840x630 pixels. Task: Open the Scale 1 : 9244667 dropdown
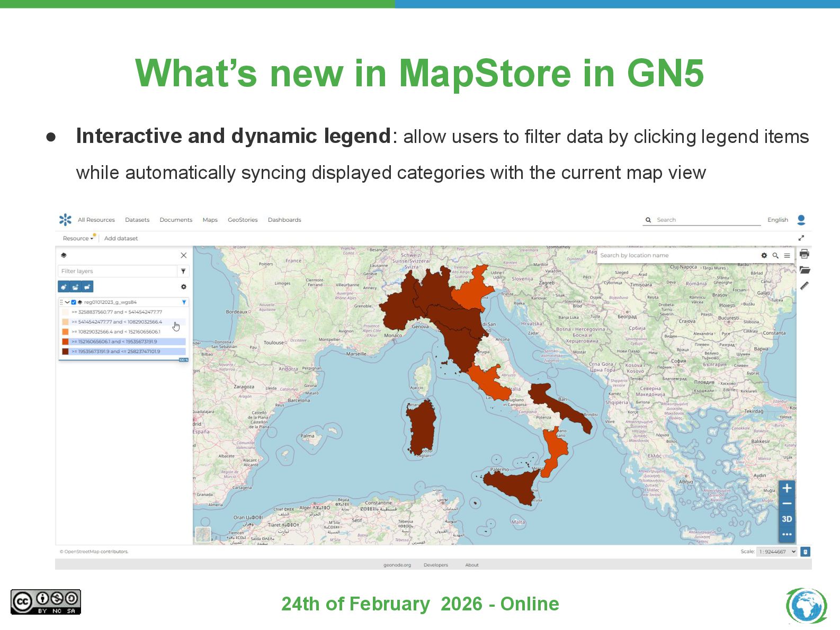click(x=777, y=552)
